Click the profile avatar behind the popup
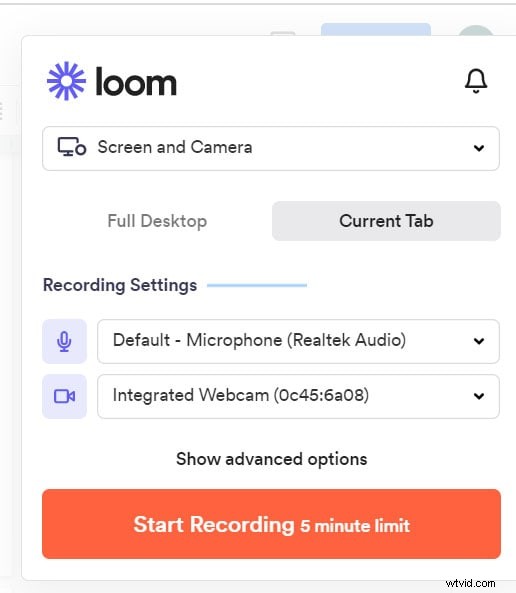This screenshot has width=516, height=593. [x=476, y=31]
